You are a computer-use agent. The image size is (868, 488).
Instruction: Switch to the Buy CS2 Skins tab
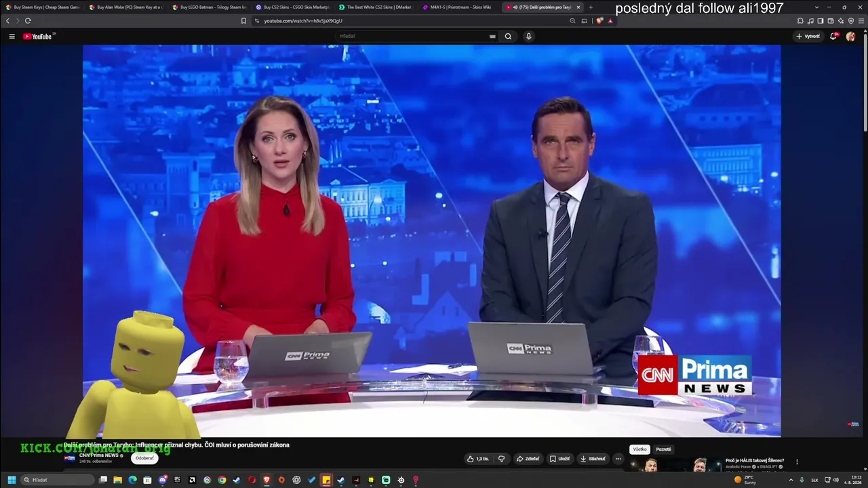pyautogui.click(x=293, y=7)
